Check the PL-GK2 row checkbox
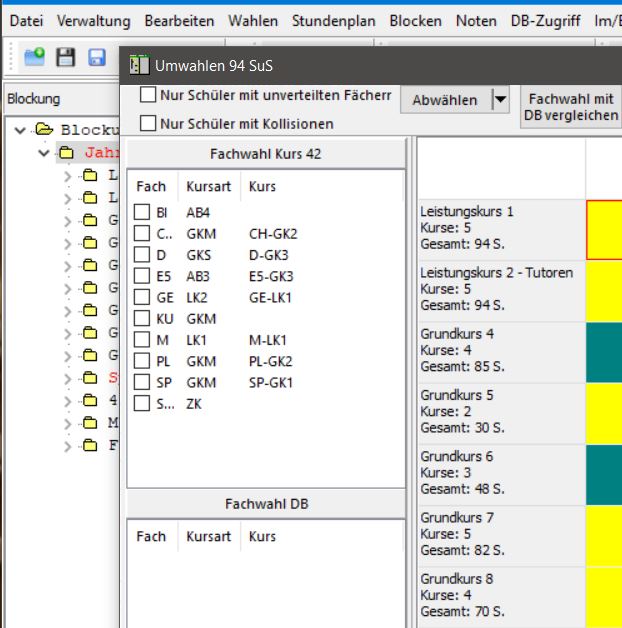Screen dimensions: 622x628 coord(142,361)
